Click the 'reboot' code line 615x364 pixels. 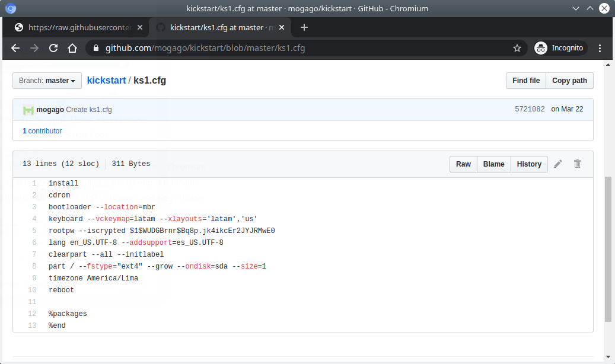coord(61,290)
